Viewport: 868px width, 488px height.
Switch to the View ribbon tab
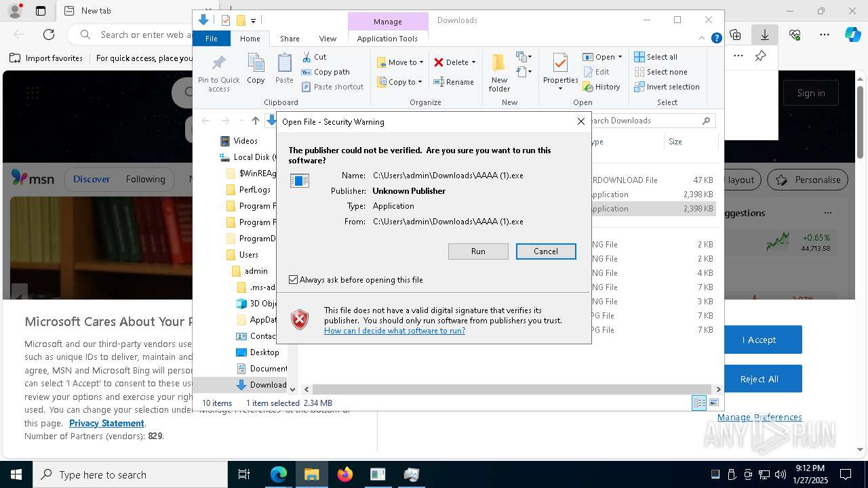(x=328, y=39)
